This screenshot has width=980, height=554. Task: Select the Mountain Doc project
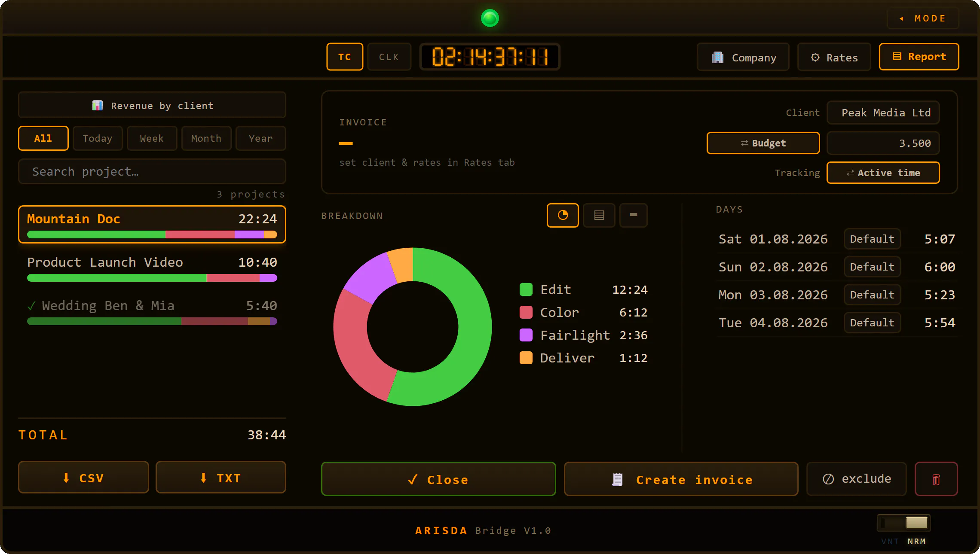[152, 224]
